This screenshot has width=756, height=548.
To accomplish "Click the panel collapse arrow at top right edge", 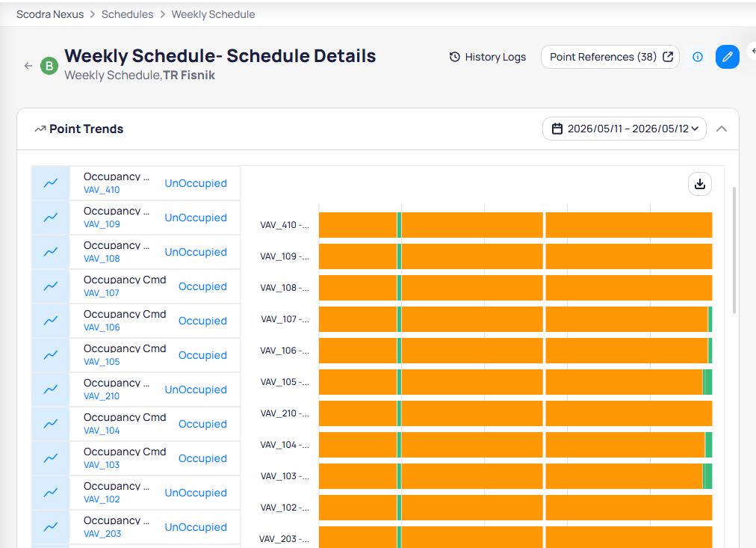I will coord(752,51).
